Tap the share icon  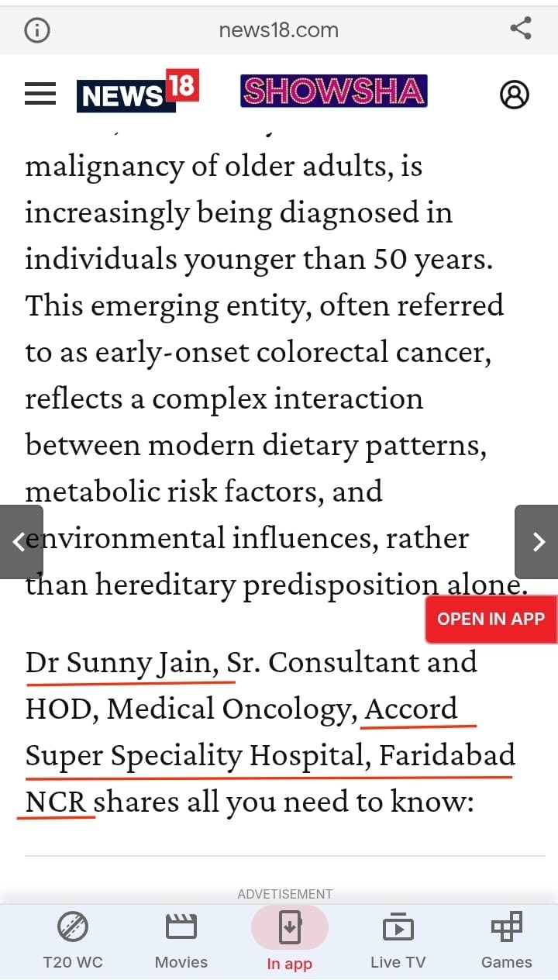(x=521, y=29)
